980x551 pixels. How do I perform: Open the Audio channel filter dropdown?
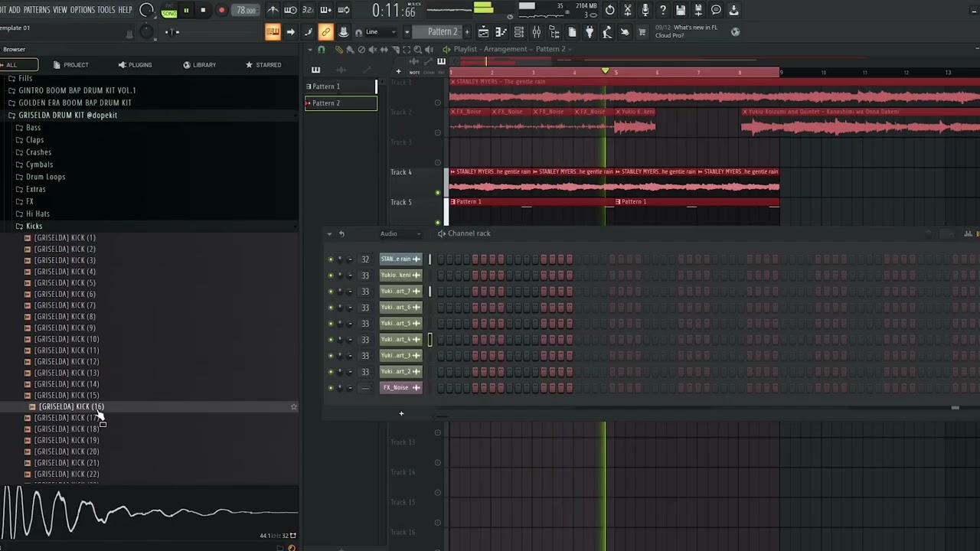tap(401, 233)
